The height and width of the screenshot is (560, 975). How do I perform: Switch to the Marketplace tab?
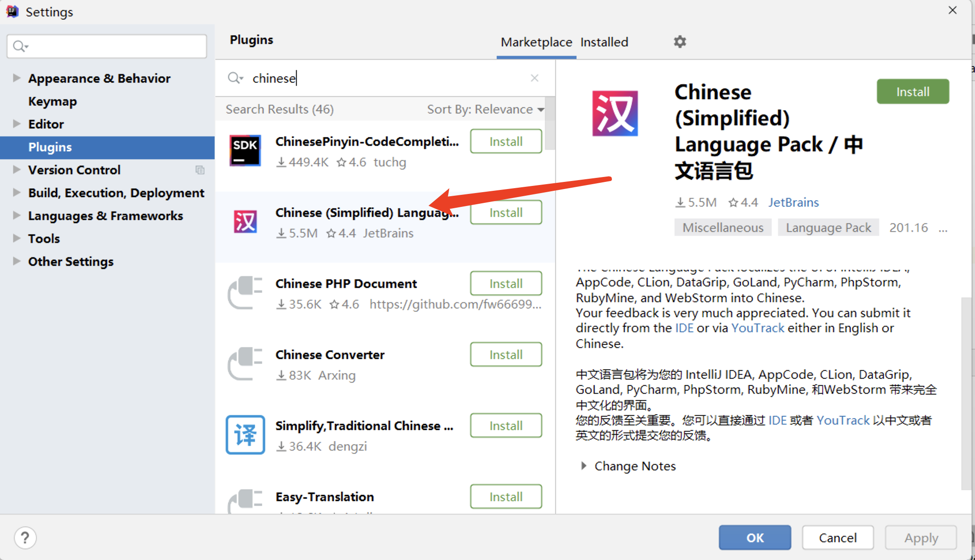pos(536,41)
